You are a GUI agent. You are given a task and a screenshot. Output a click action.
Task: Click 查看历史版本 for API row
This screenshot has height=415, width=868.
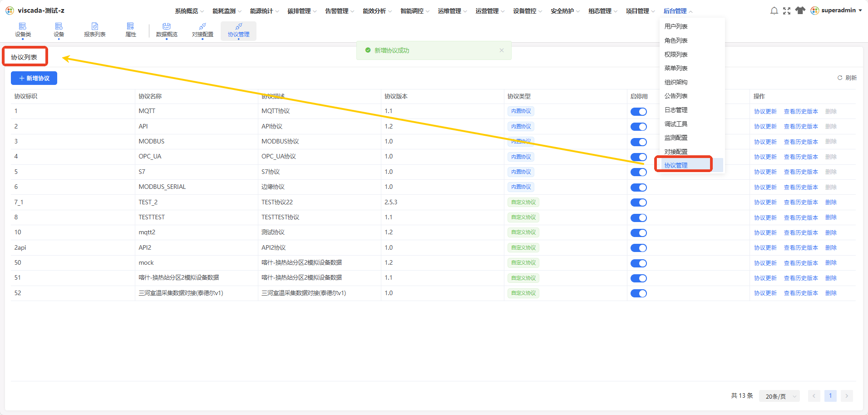[x=801, y=127]
